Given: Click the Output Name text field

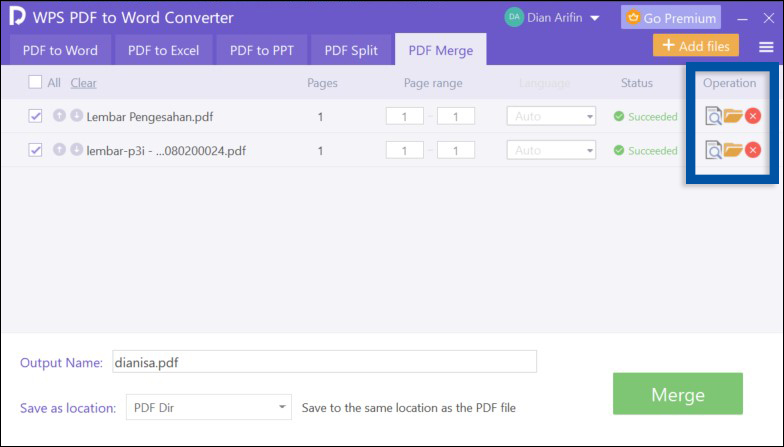Looking at the screenshot, I should (323, 362).
